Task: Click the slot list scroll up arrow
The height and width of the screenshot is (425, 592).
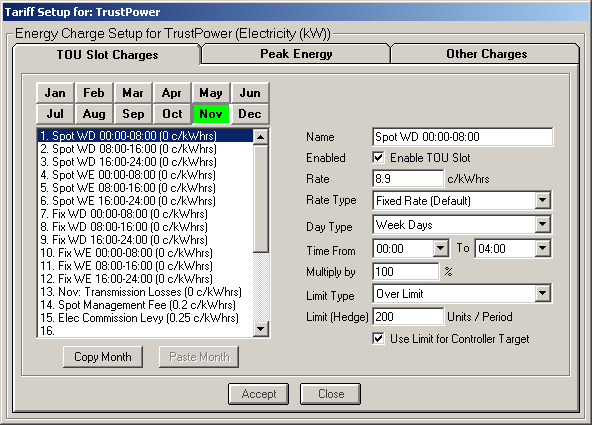Action: click(261, 137)
